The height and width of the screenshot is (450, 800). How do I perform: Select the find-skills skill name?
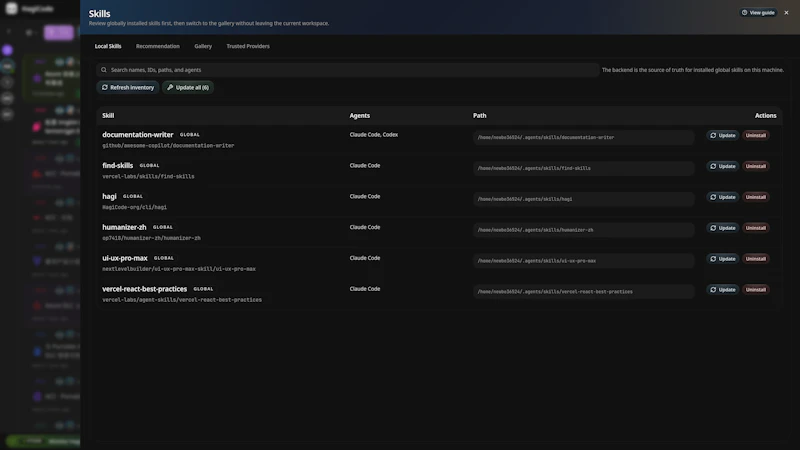point(117,165)
